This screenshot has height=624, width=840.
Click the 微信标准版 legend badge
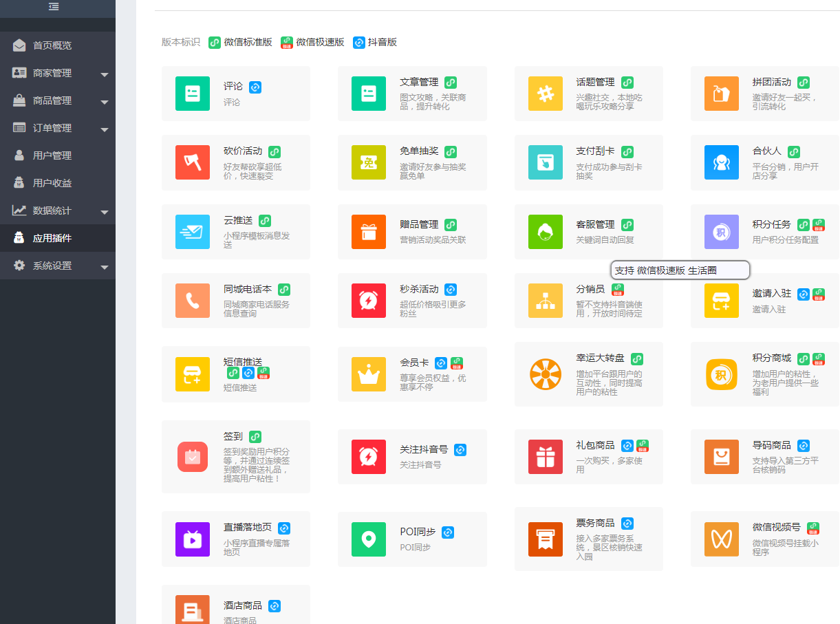point(215,43)
